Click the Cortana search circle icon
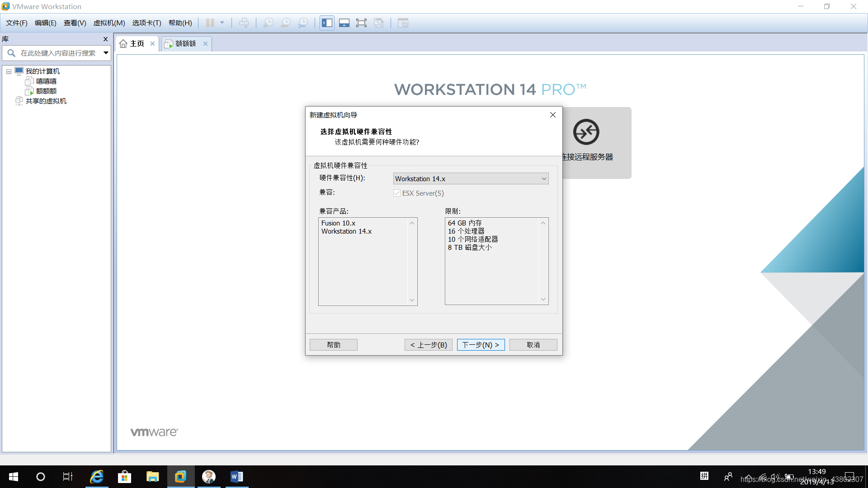 pos(41,477)
